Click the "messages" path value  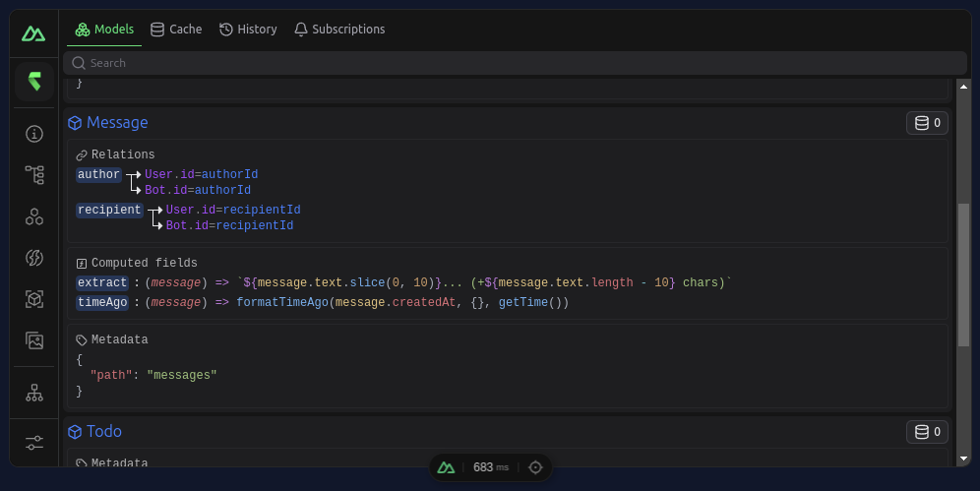[182, 376]
